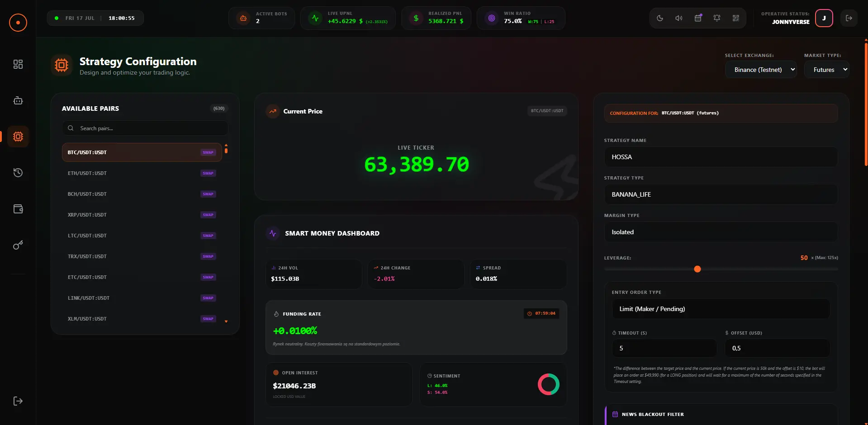Click the SPREAD card

[518, 274]
